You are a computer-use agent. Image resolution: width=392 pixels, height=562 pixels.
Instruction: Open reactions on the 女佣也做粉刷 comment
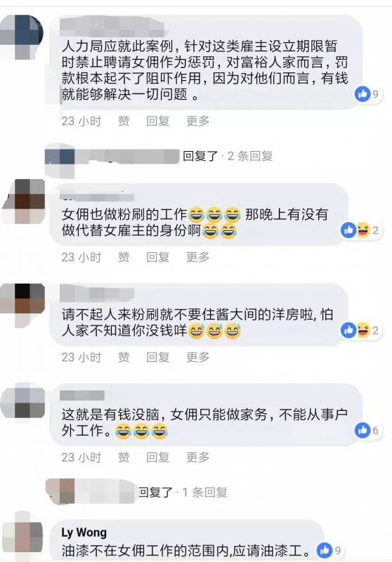[x=360, y=230]
